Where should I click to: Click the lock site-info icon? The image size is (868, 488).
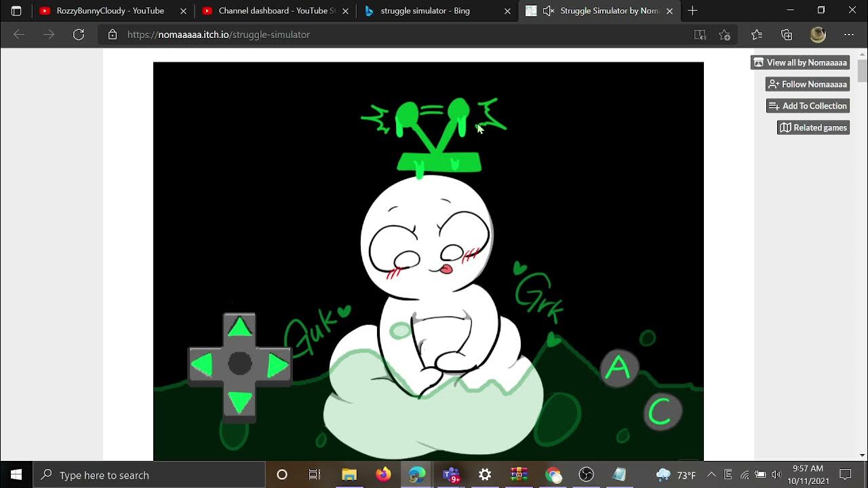point(113,35)
